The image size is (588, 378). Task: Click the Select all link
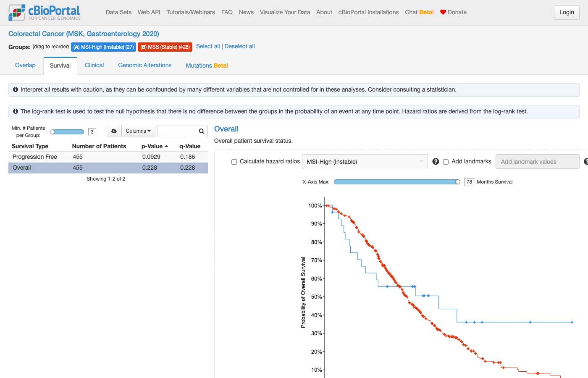click(x=208, y=46)
